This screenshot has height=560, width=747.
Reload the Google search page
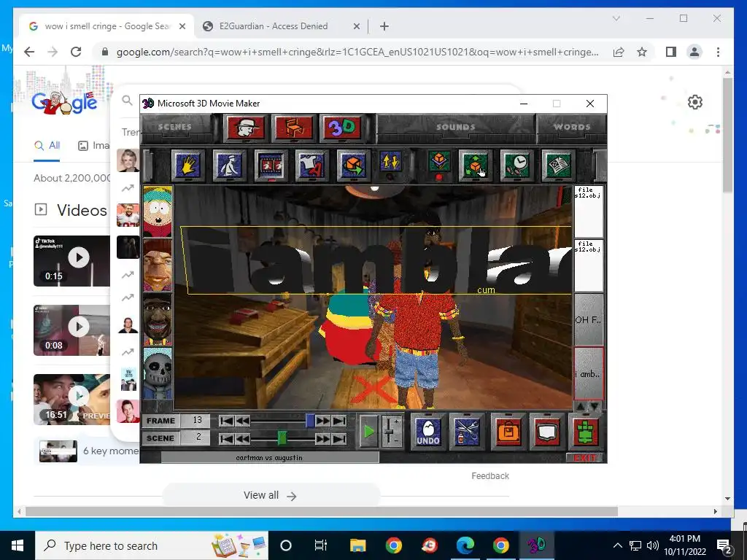click(76, 52)
